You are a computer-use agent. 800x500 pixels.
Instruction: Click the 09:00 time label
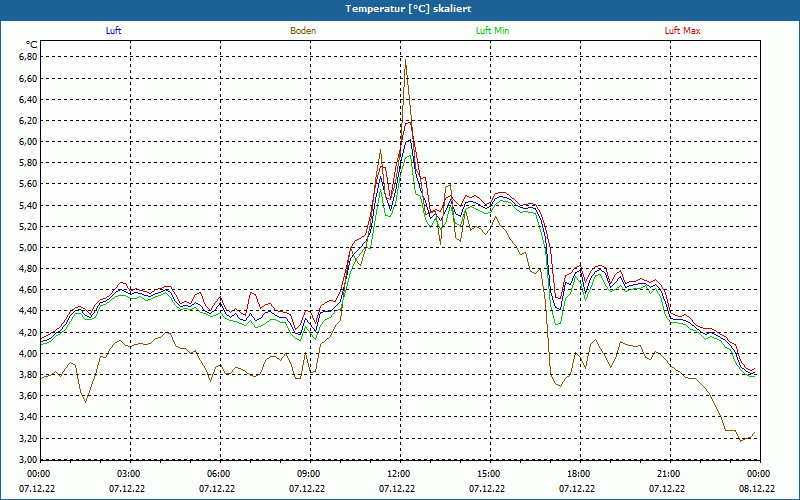(310, 474)
